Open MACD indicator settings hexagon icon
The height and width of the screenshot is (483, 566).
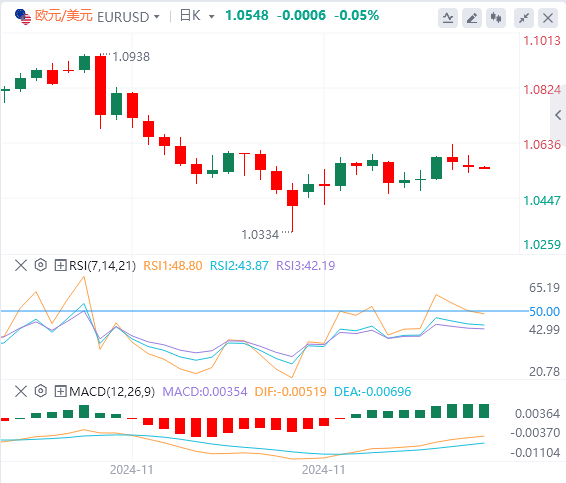coord(41,391)
